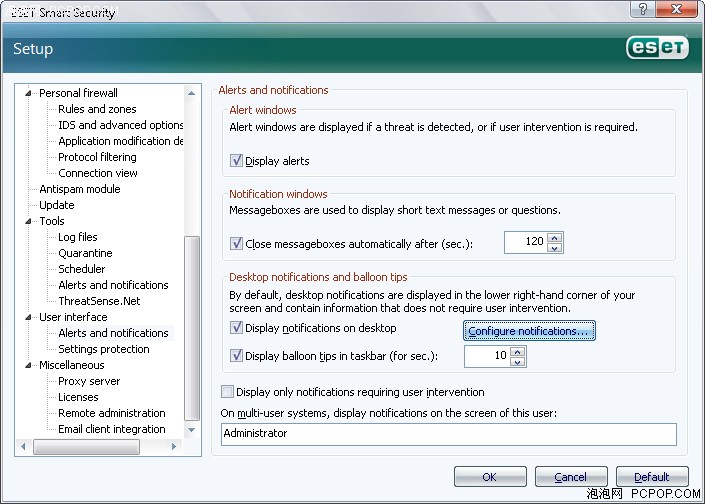This screenshot has width=705, height=504.
Task: Decrease balloon tips seconds value
Action: point(518,361)
